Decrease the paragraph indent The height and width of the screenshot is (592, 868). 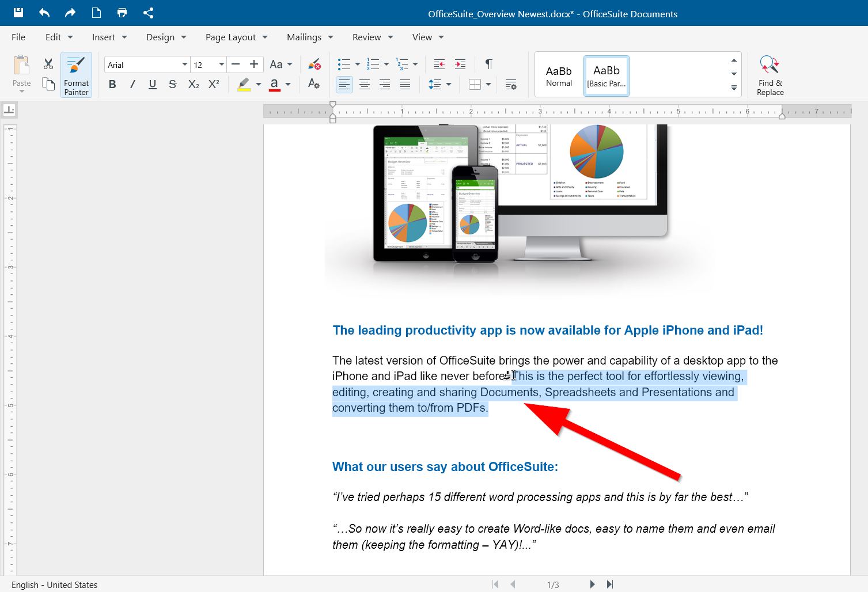pyautogui.click(x=439, y=64)
